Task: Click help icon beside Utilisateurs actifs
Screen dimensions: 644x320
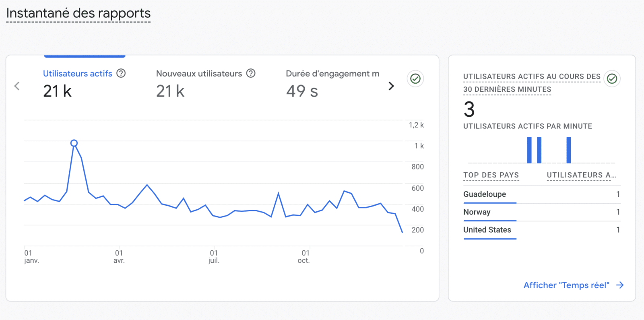Action: coord(121,73)
